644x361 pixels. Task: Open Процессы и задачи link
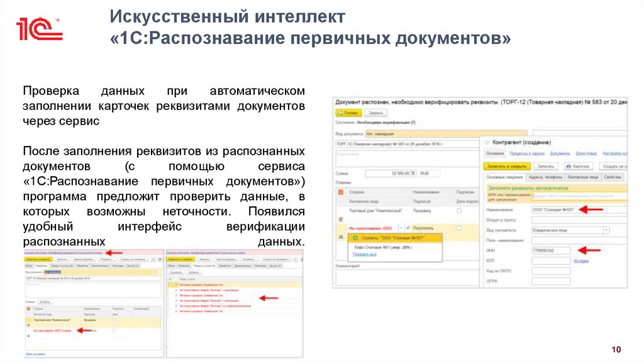point(527,153)
